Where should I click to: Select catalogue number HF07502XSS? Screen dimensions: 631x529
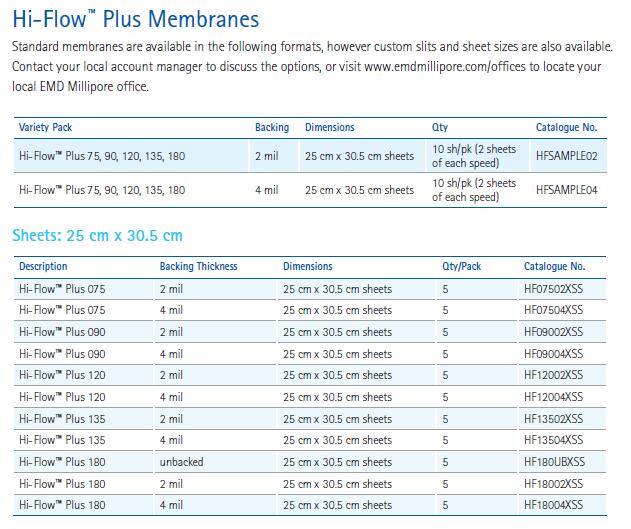[x=553, y=289]
